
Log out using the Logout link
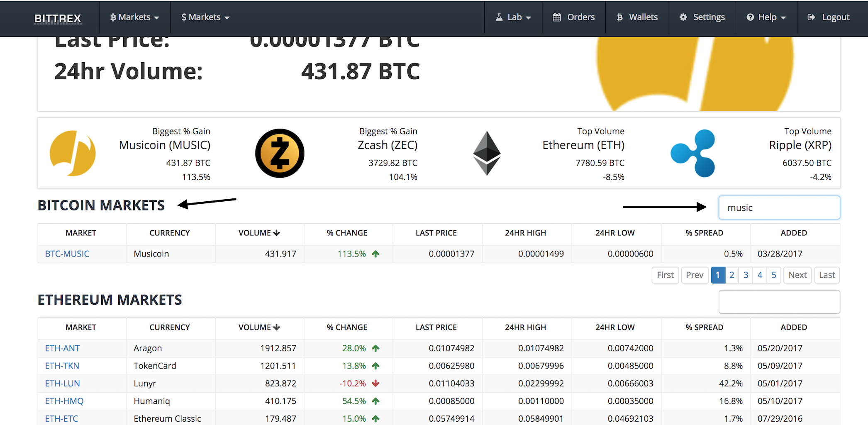(x=829, y=17)
